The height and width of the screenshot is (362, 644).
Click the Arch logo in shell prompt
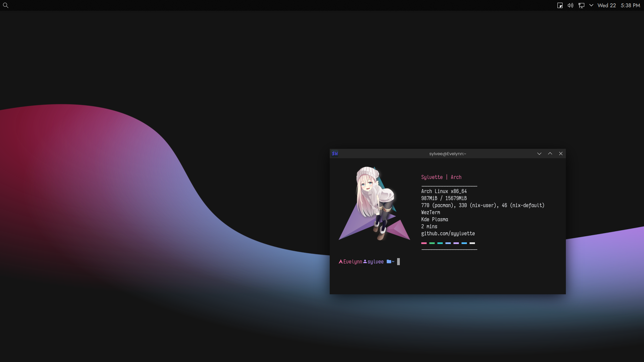point(341,261)
